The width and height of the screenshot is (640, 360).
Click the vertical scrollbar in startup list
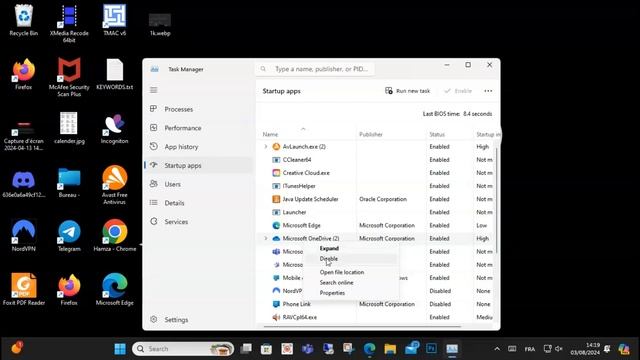tap(497, 200)
